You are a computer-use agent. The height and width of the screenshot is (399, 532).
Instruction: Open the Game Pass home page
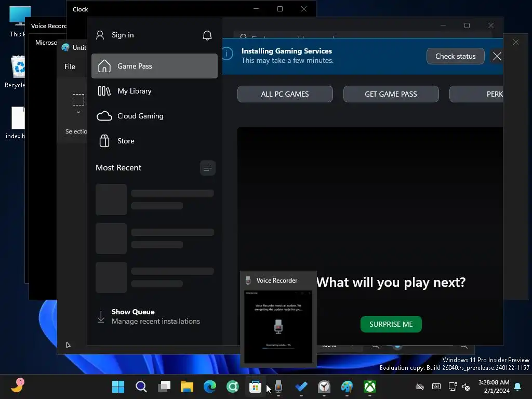(x=154, y=66)
